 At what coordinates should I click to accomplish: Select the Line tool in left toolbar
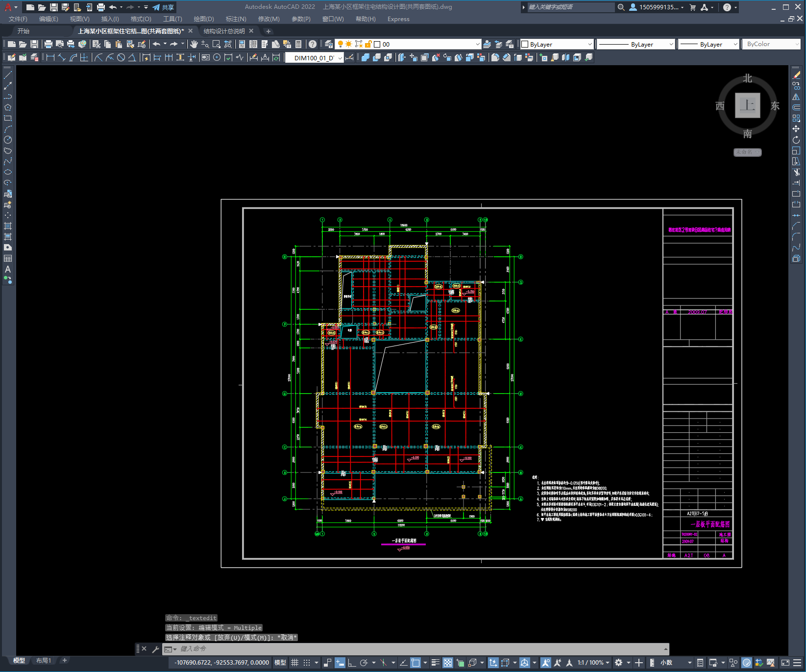[x=8, y=75]
